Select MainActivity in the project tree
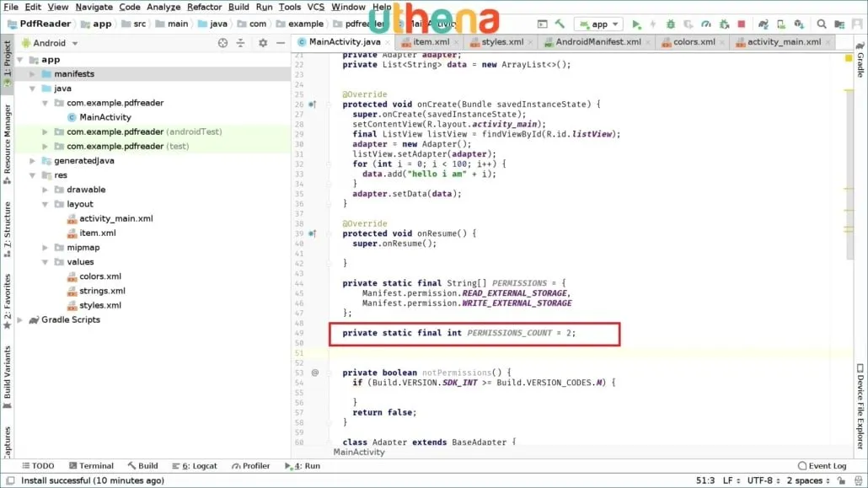Screen dimensions: 868x488 (104, 117)
